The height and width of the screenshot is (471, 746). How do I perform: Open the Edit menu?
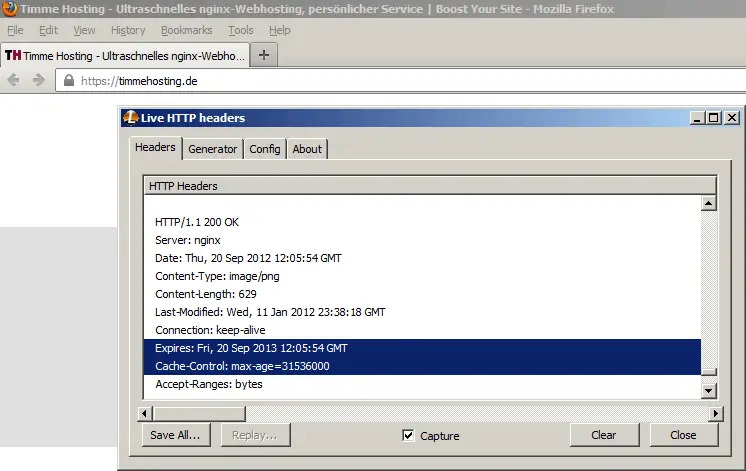pyautogui.click(x=48, y=30)
